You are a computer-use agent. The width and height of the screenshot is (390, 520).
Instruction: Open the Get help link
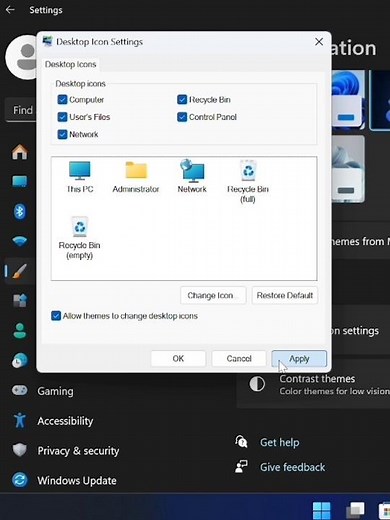coord(280,442)
